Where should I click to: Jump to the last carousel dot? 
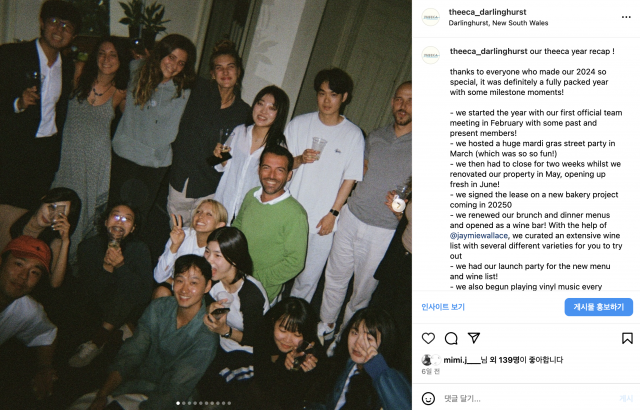click(x=229, y=403)
